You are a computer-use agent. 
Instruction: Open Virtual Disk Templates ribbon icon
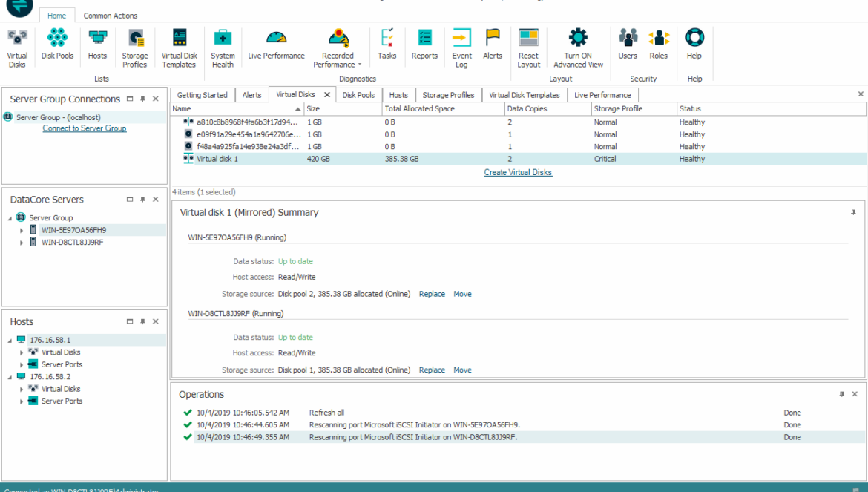(x=179, y=49)
